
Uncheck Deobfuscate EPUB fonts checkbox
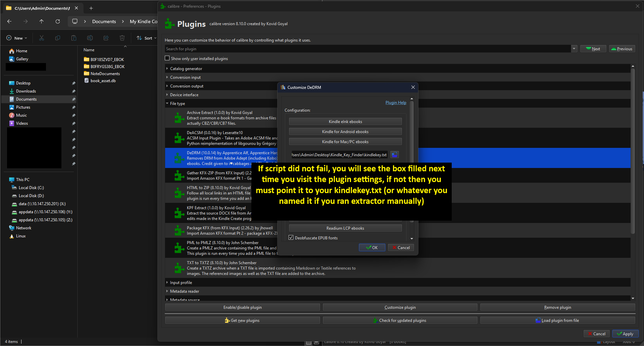click(x=291, y=238)
